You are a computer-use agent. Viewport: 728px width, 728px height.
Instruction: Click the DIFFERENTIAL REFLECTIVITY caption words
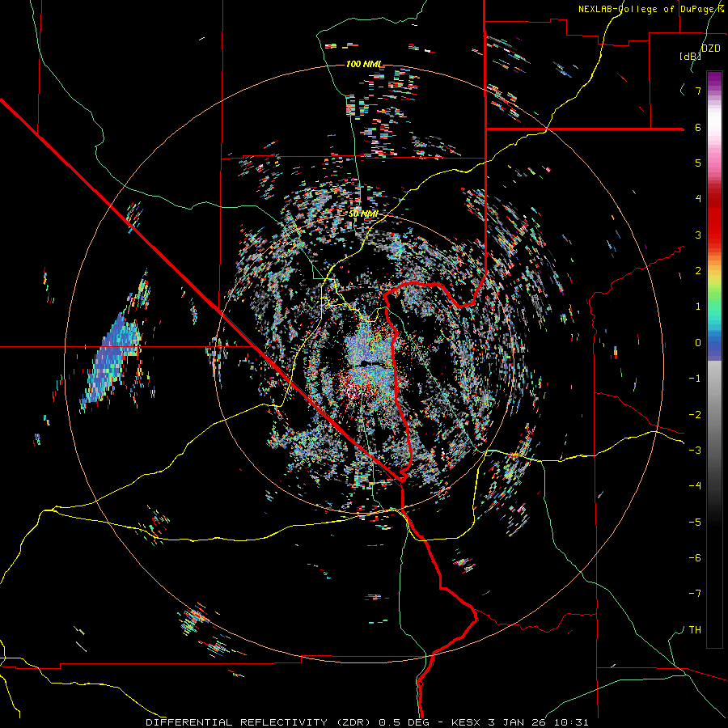coord(236,722)
